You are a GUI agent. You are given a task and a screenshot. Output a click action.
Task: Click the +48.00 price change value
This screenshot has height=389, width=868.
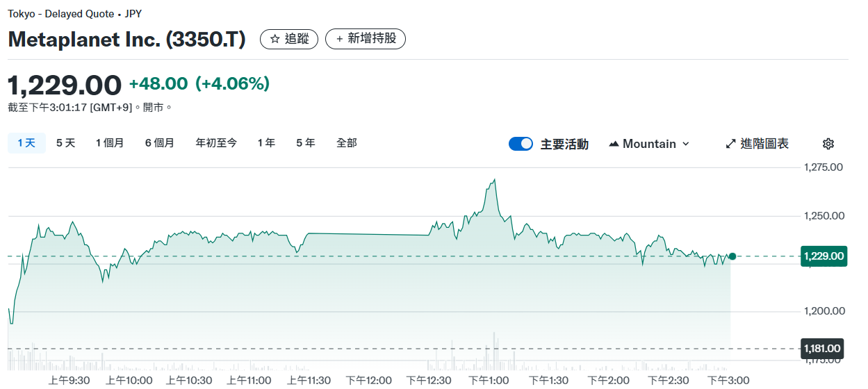pyautogui.click(x=158, y=84)
